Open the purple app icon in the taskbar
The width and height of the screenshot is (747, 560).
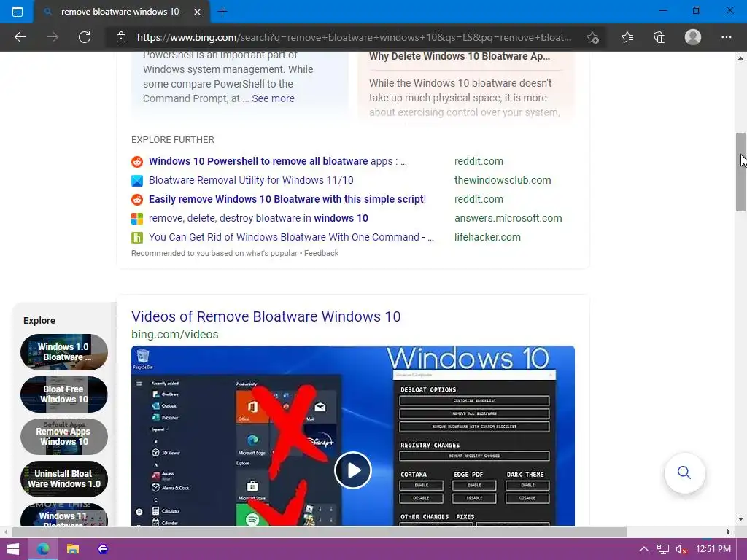tap(102, 549)
